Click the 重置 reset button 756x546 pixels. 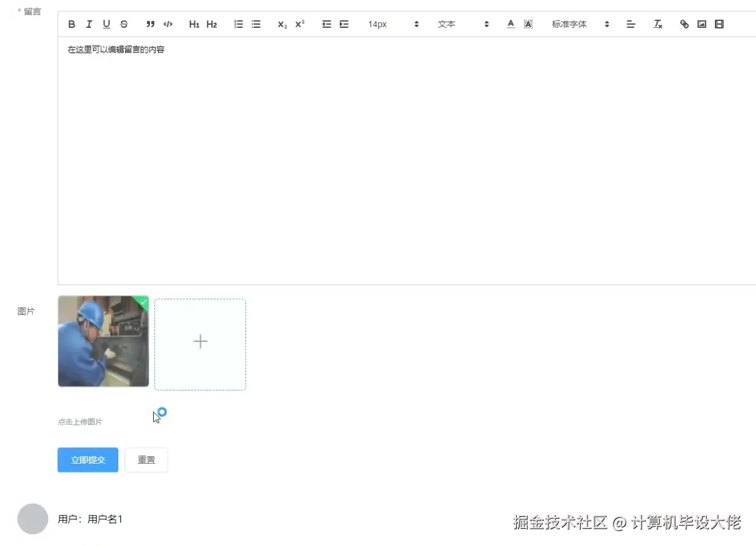[146, 460]
